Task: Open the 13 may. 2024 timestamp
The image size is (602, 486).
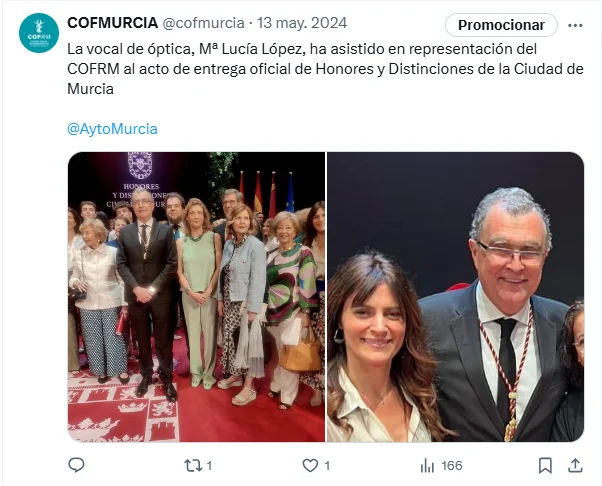Action: [x=302, y=23]
